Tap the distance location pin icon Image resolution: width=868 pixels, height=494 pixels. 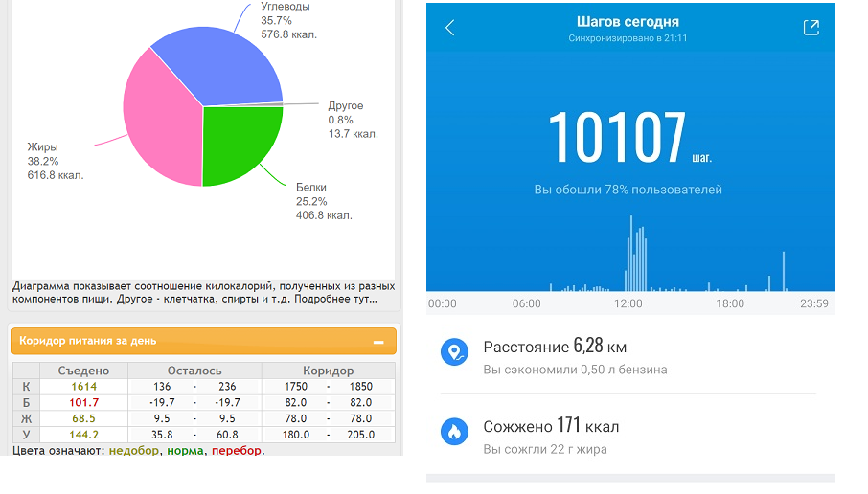tap(454, 352)
